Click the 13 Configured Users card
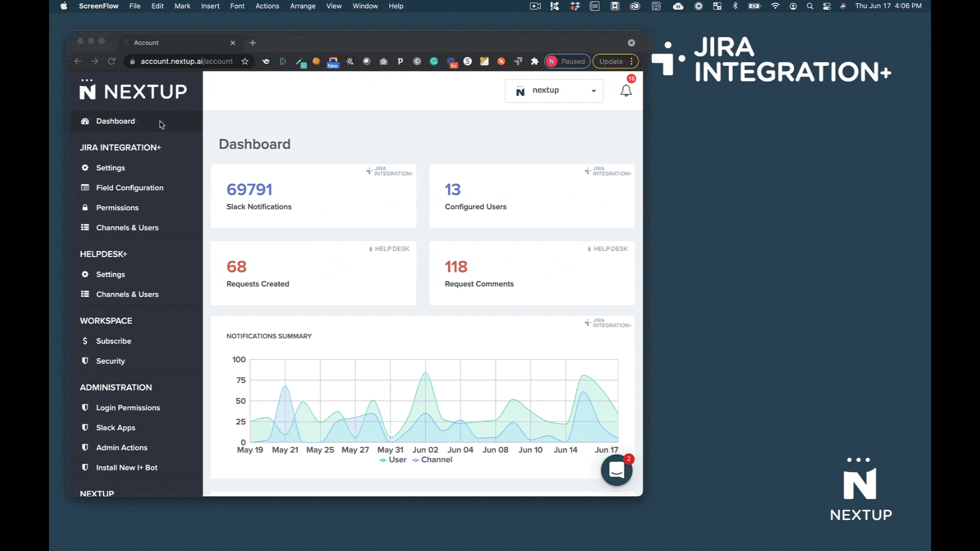Image resolution: width=980 pixels, height=551 pixels. pos(532,196)
